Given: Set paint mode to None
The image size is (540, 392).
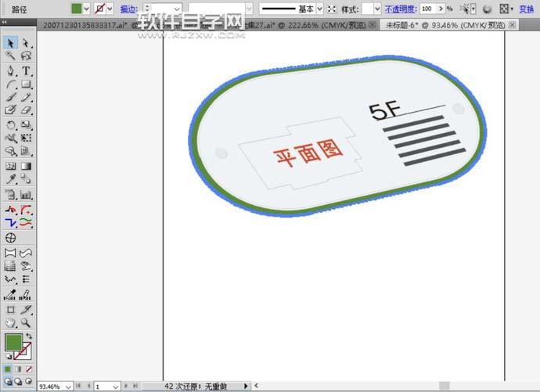Looking at the screenshot, I should tap(29, 369).
